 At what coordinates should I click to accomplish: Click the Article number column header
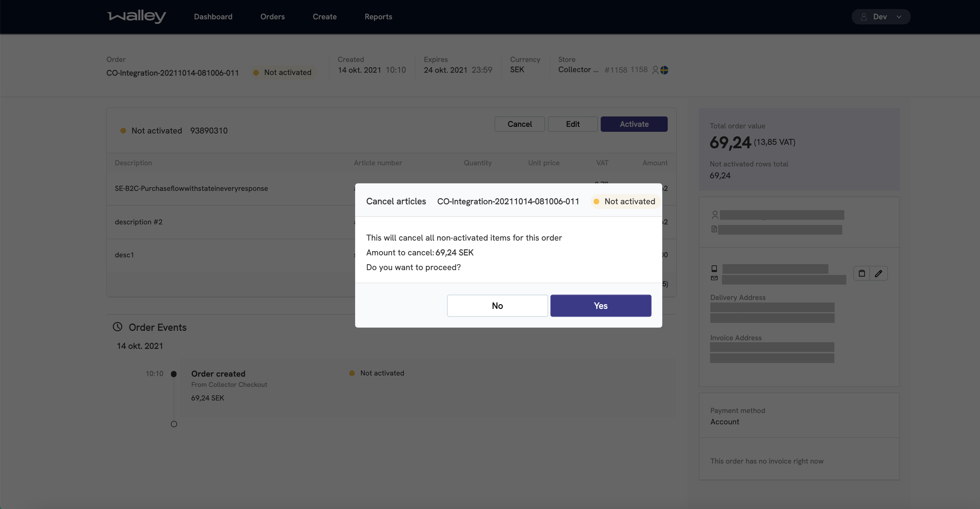(x=378, y=163)
